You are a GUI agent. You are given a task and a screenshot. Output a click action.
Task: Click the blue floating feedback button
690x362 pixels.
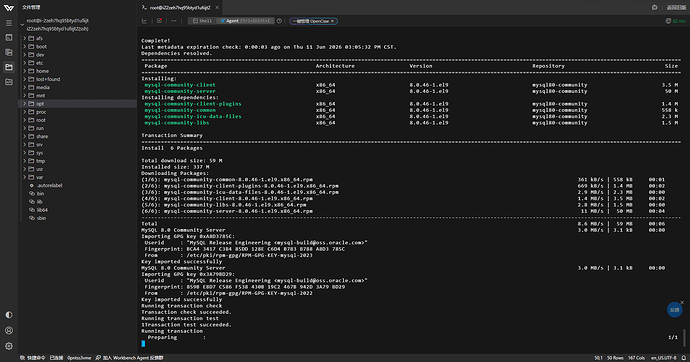click(674, 310)
